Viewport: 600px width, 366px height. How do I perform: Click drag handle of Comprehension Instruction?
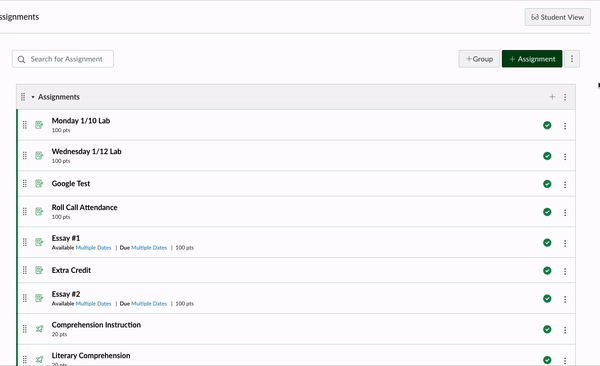(25, 328)
